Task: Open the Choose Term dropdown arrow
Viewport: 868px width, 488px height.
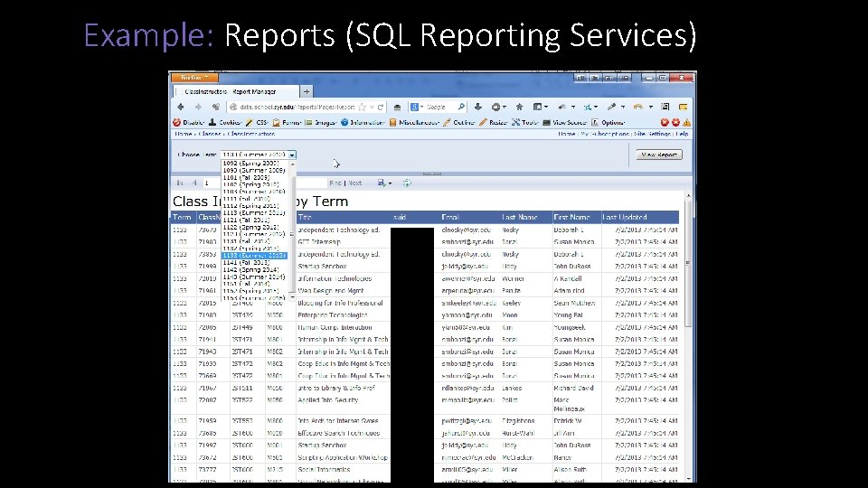Action: [292, 155]
